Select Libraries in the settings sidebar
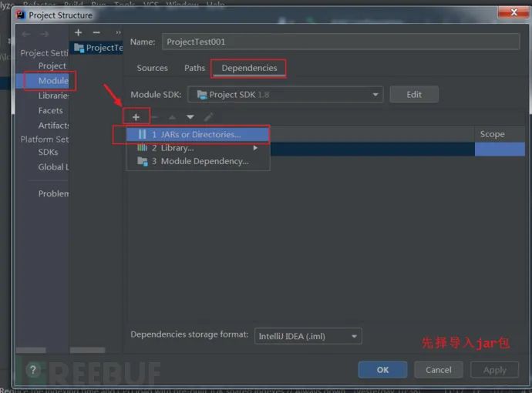This screenshot has height=393, width=532. (x=53, y=96)
